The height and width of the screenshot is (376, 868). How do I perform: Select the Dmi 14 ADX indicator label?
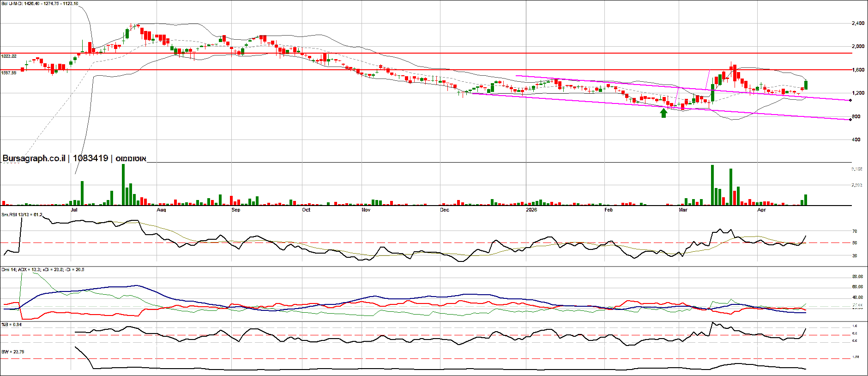pyautogui.click(x=42, y=269)
